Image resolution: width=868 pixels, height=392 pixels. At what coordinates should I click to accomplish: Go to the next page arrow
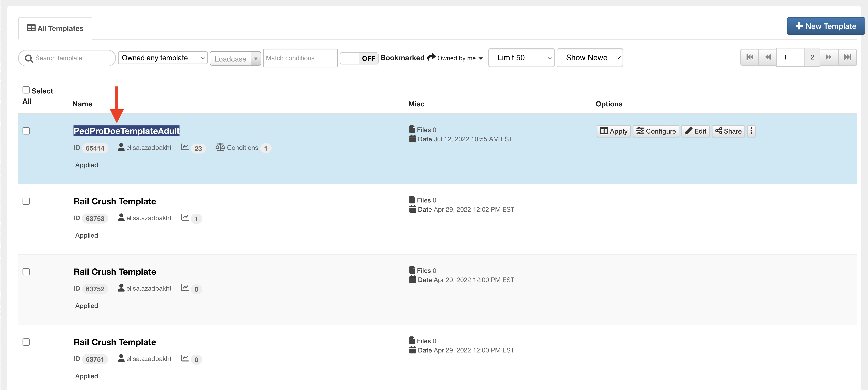(x=829, y=57)
